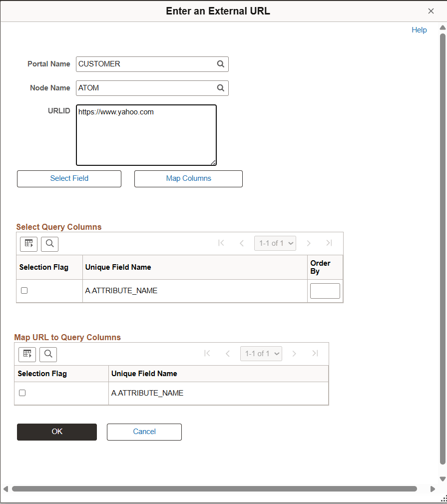Open the Help link
447x504 pixels.
click(x=419, y=30)
